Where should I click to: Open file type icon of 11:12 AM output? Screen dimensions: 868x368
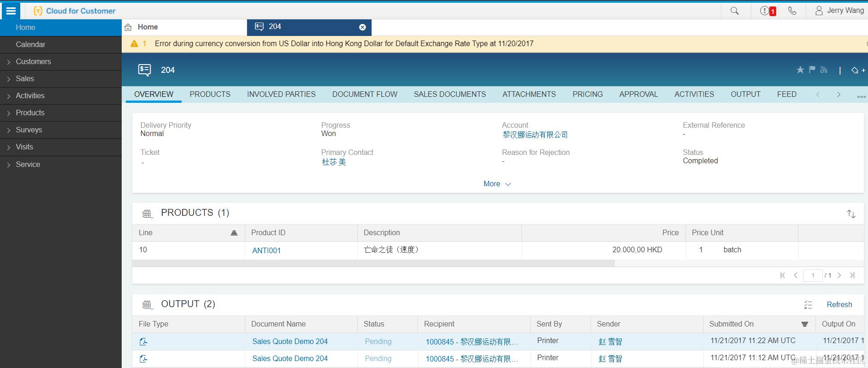[143, 359]
